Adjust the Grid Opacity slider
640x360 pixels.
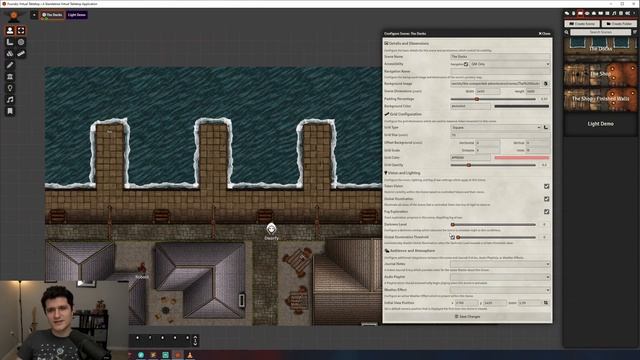493,165
